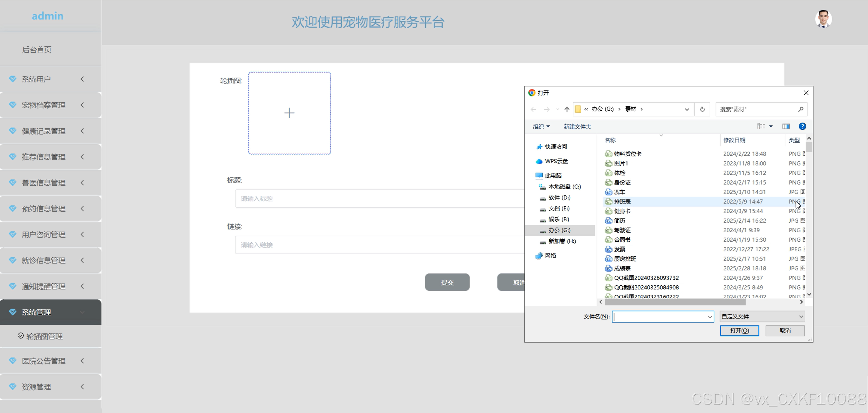Toggle the preview pane icon
Screen dimensions: 868x413
click(786, 126)
